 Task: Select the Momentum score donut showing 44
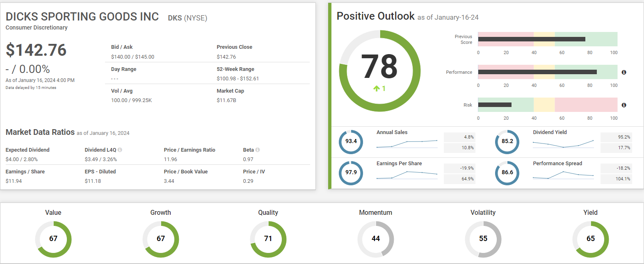[x=376, y=239]
